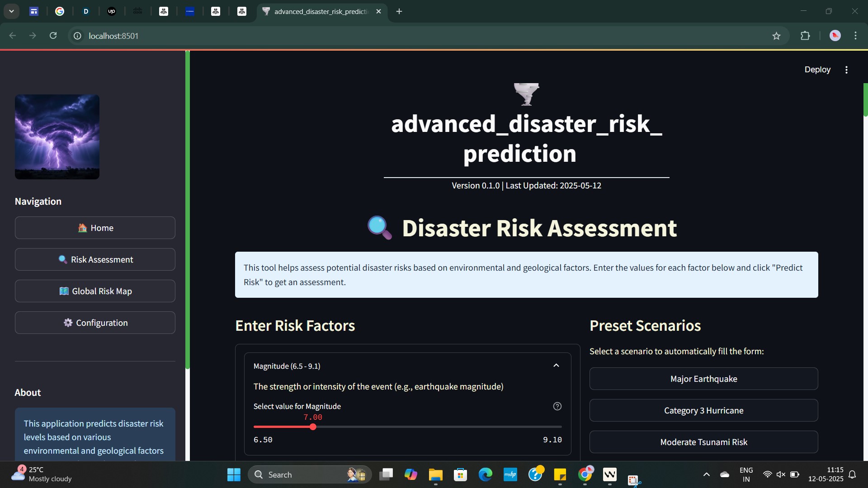Select the Major Earthquake preset scenario
This screenshot has height=488, width=868.
(703, 379)
